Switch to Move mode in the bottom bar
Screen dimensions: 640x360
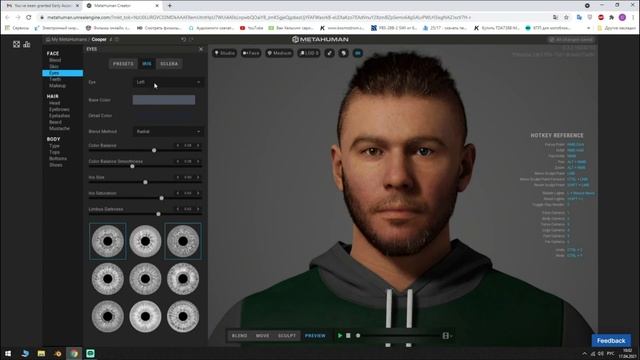pyautogui.click(x=262, y=336)
